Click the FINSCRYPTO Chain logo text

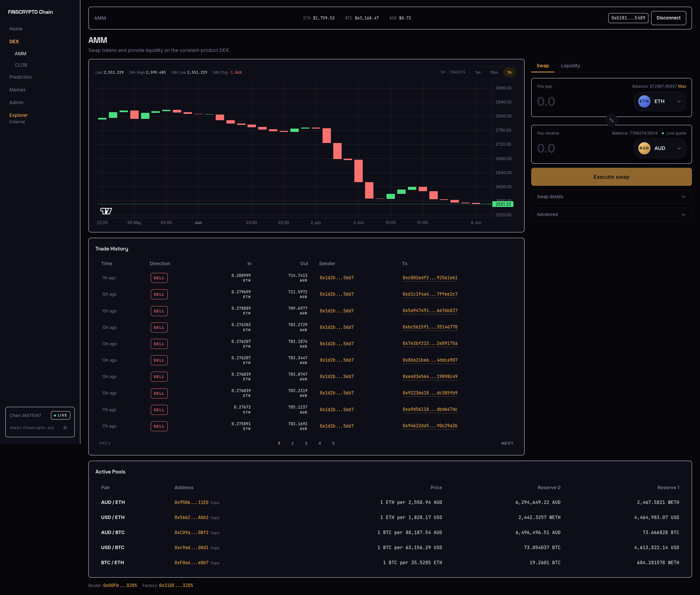(x=30, y=12)
